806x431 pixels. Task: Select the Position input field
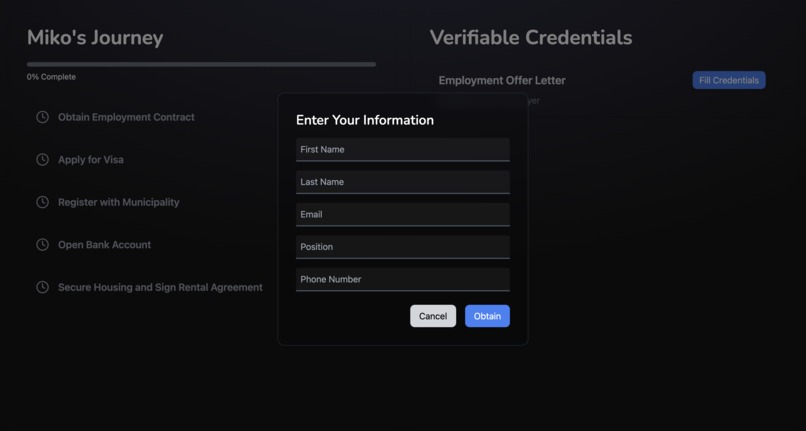click(402, 247)
